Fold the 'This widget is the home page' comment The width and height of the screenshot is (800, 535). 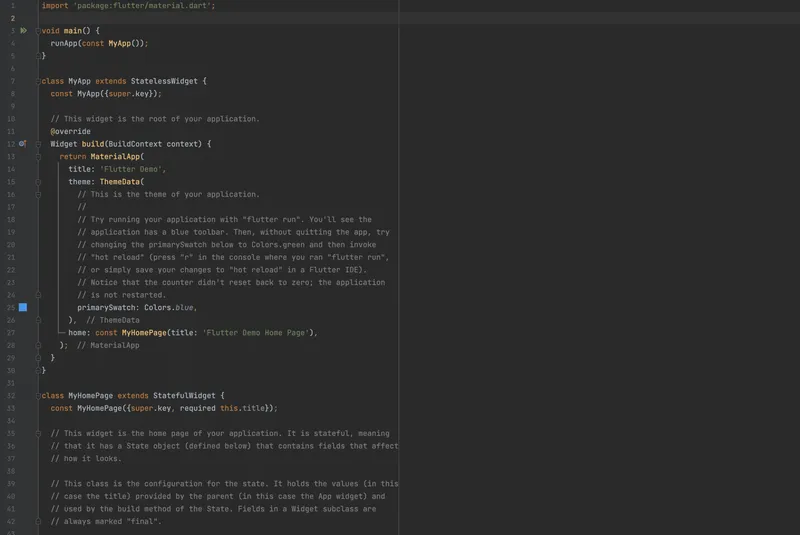[38, 433]
